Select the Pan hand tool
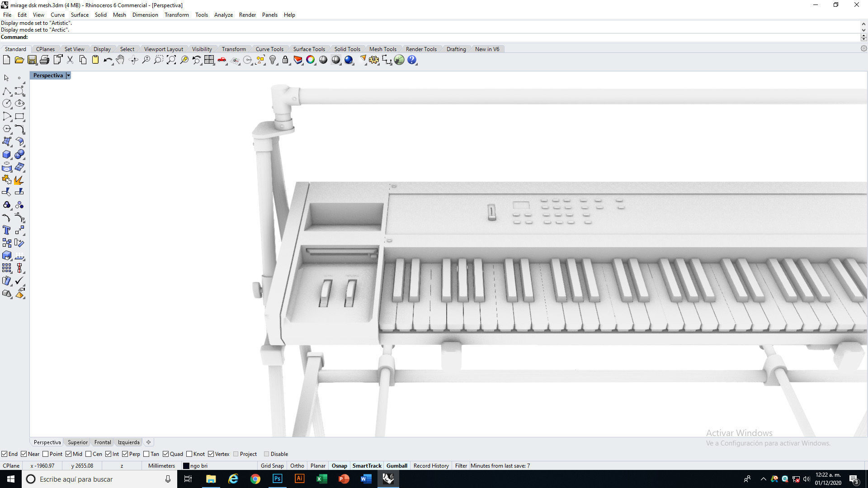Screen dimensions: 868x488 120,60
